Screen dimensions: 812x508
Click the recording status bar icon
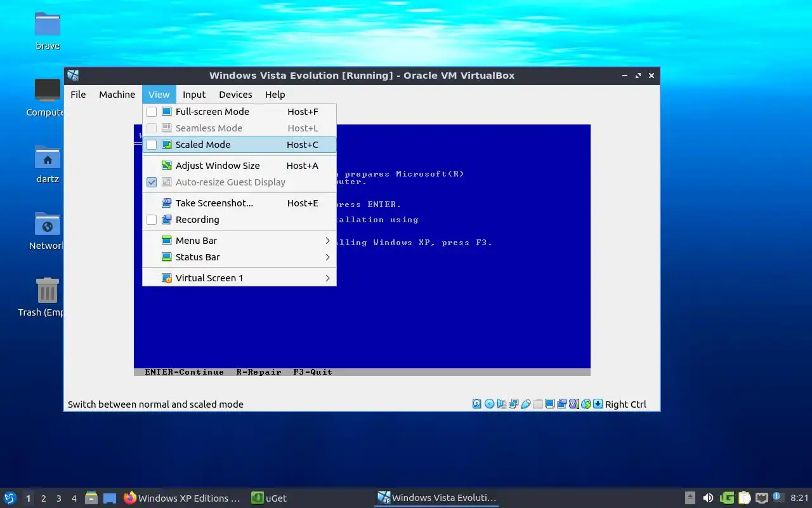tap(561, 404)
